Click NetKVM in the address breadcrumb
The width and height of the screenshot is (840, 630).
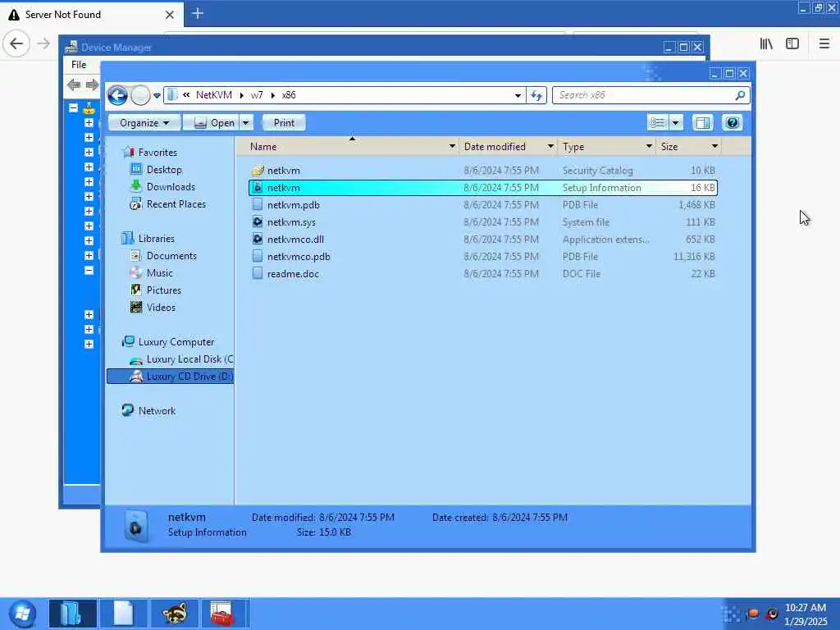(x=214, y=95)
